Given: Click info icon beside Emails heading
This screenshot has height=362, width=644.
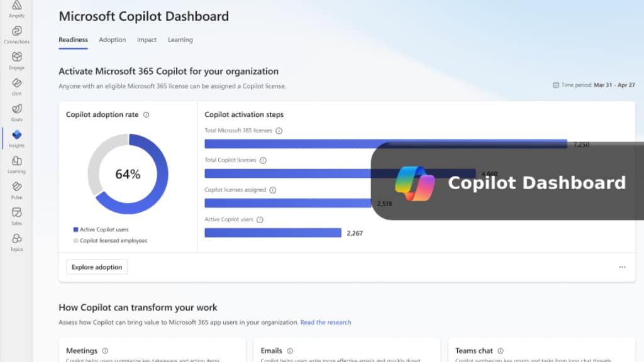Looking at the screenshot, I should 290,351.
